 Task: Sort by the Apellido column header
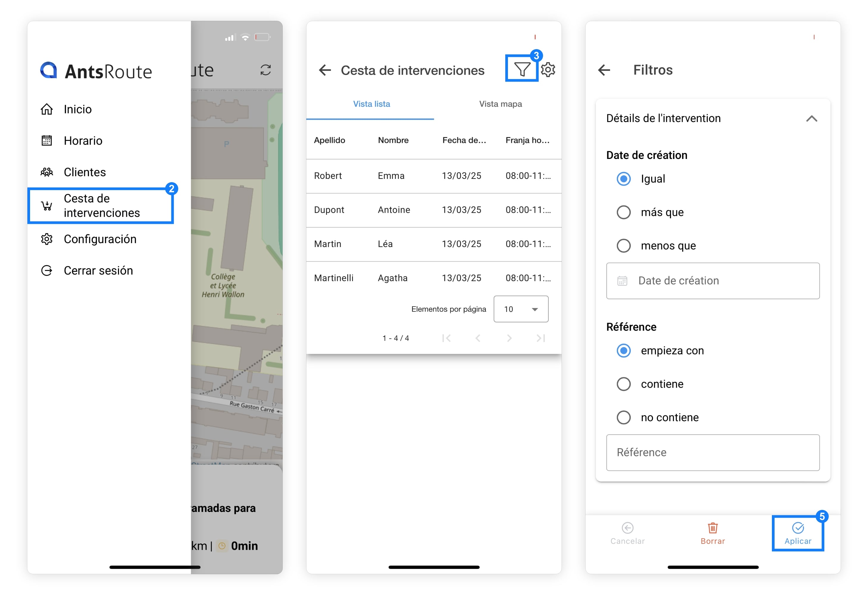(329, 140)
